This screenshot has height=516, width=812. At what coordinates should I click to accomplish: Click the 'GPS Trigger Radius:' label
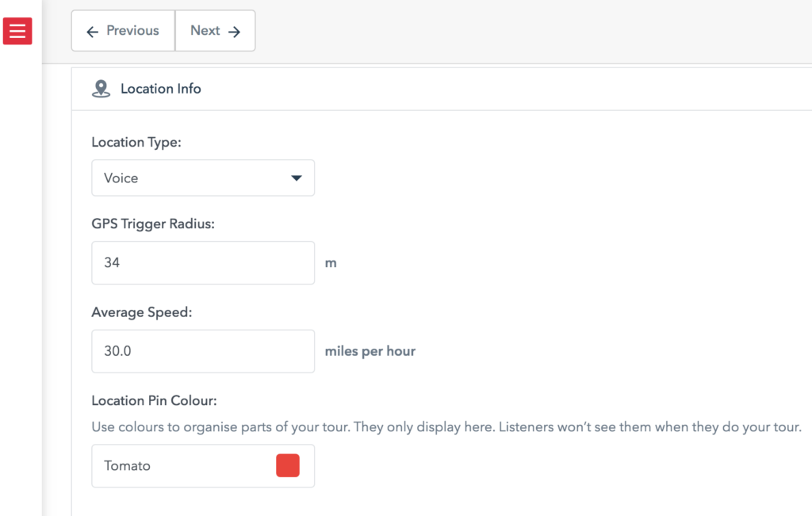click(153, 224)
